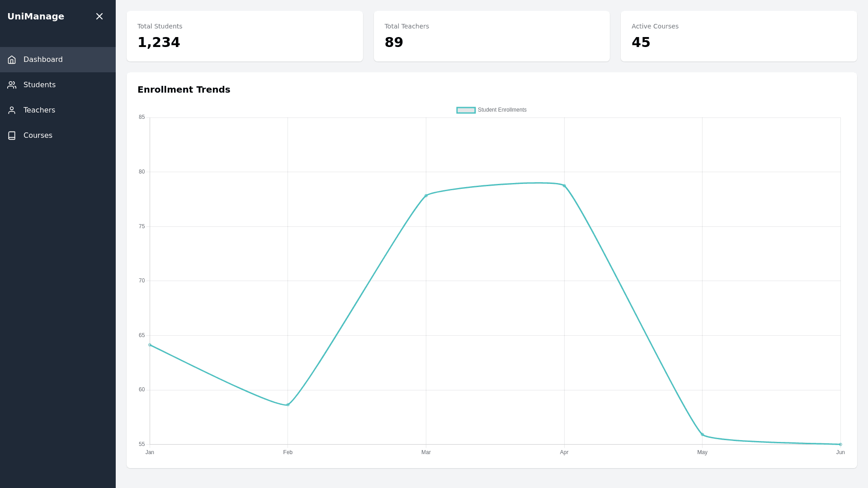868x488 pixels.
Task: Select the Total Teachers card
Action: coord(491,36)
